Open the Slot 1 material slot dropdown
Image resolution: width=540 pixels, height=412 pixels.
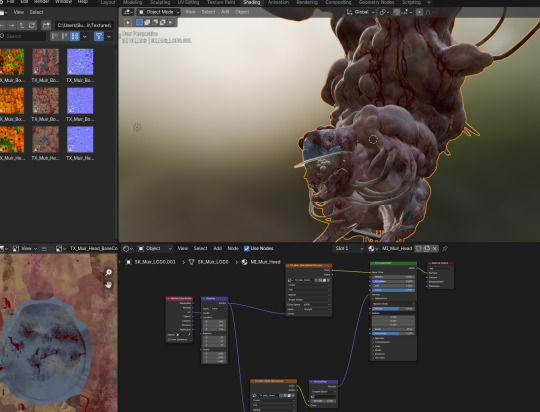tap(349, 248)
